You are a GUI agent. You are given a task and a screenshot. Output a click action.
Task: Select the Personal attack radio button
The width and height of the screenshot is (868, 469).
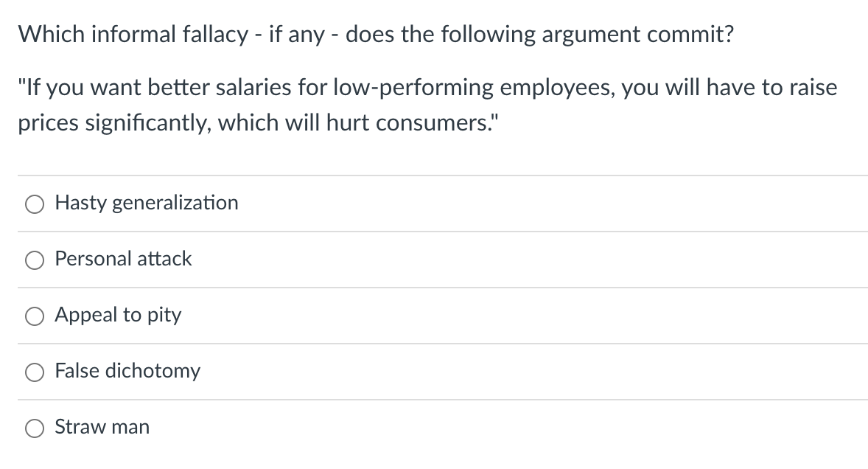[x=34, y=260]
